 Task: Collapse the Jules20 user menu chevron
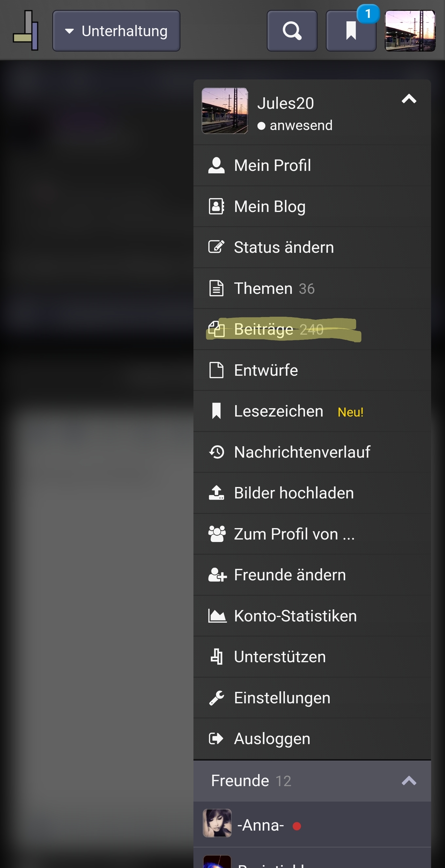click(x=409, y=99)
